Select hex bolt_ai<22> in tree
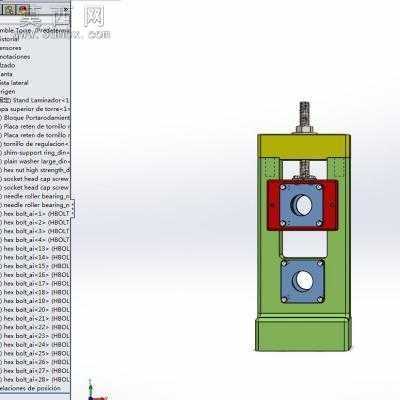The width and height of the screenshot is (400, 400). click(x=35, y=327)
